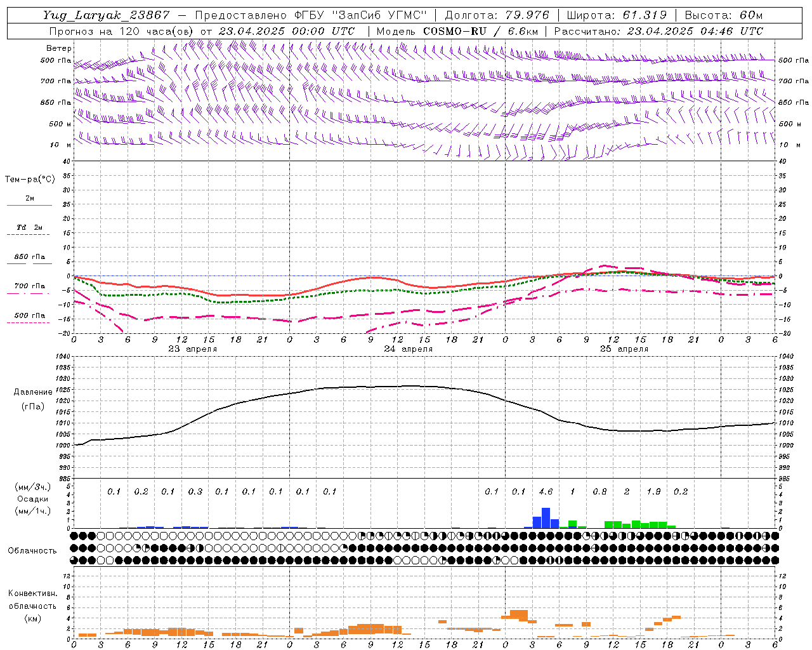
Task: Select the Давление pressure panel label
Action: [33, 392]
